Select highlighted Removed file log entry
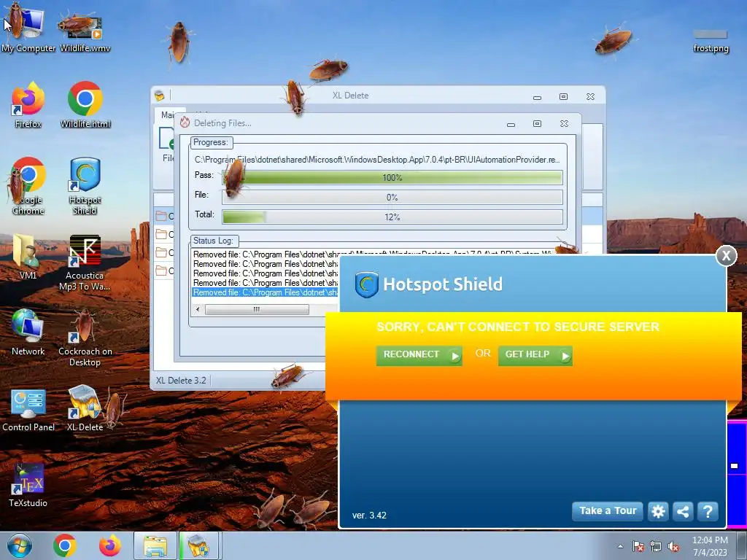747x560 pixels. (x=265, y=292)
